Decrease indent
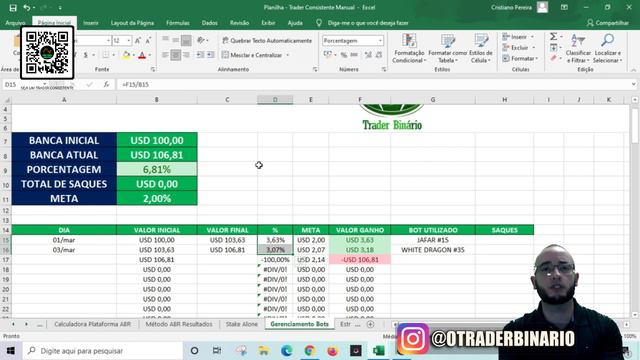The height and width of the screenshot is (360, 640). [x=200, y=55]
